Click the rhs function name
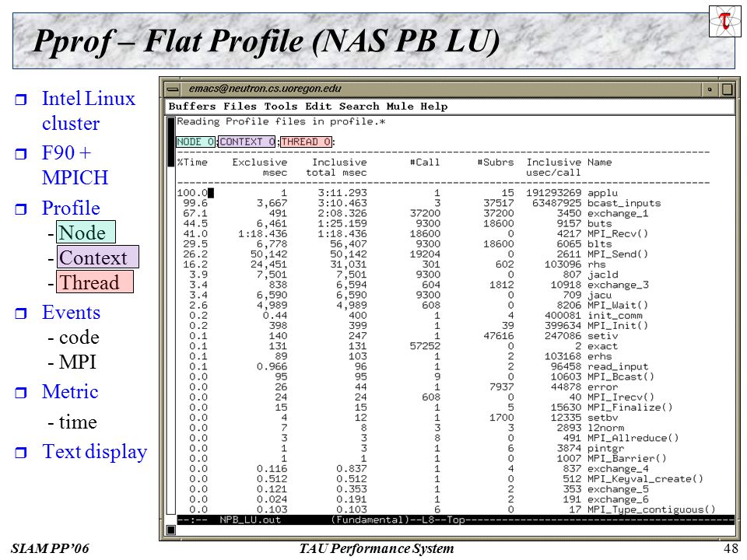Screen dimensions: 747x560 [x=597, y=264]
